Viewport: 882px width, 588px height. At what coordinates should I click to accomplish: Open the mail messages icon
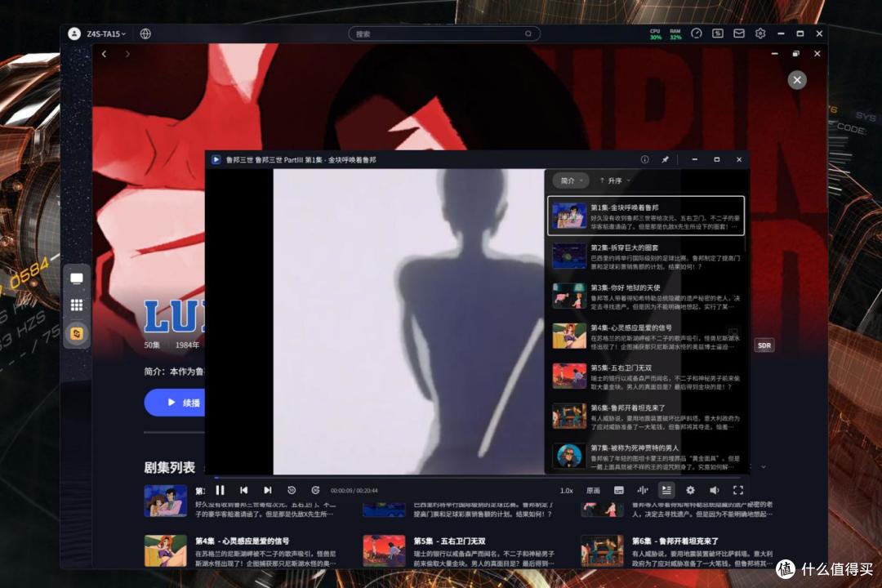coord(739,33)
